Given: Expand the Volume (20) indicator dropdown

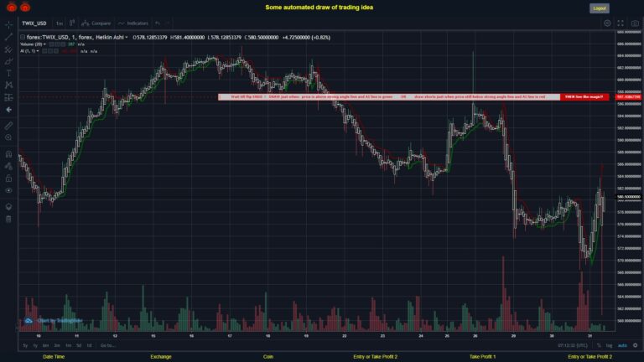Looking at the screenshot, I should pyautogui.click(x=44, y=44).
